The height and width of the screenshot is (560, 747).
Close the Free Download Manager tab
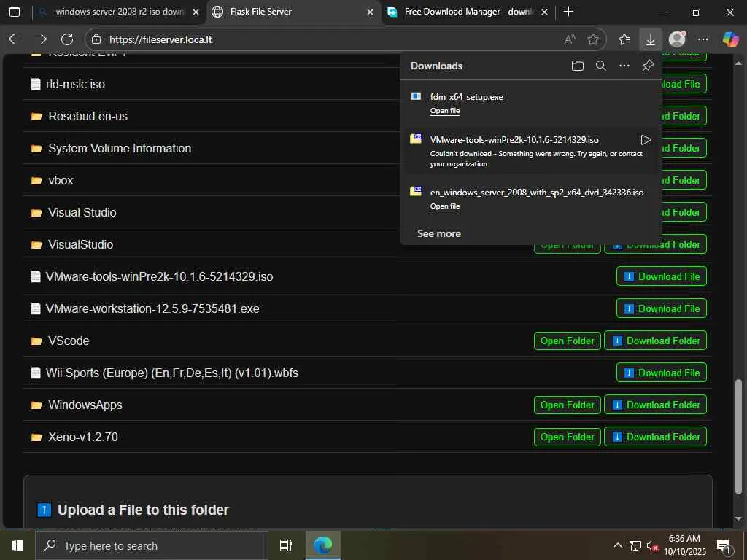coord(544,12)
